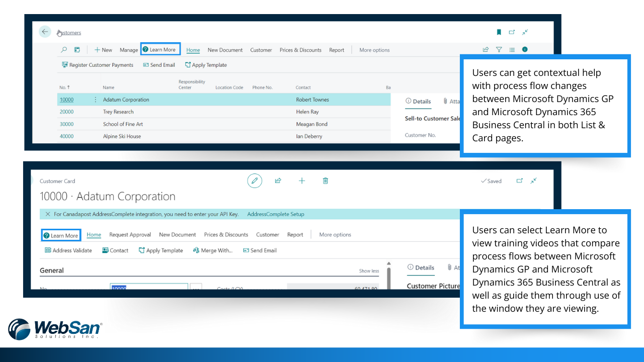Click list bullet view icon in Customers list

pos(512,49)
